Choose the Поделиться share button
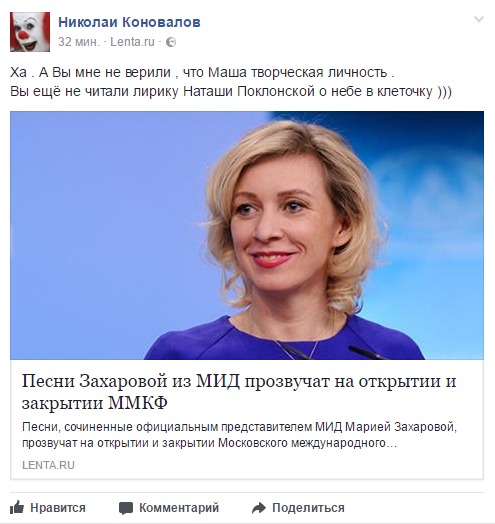Viewport: 495px width, 524px height. pyautogui.click(x=298, y=508)
